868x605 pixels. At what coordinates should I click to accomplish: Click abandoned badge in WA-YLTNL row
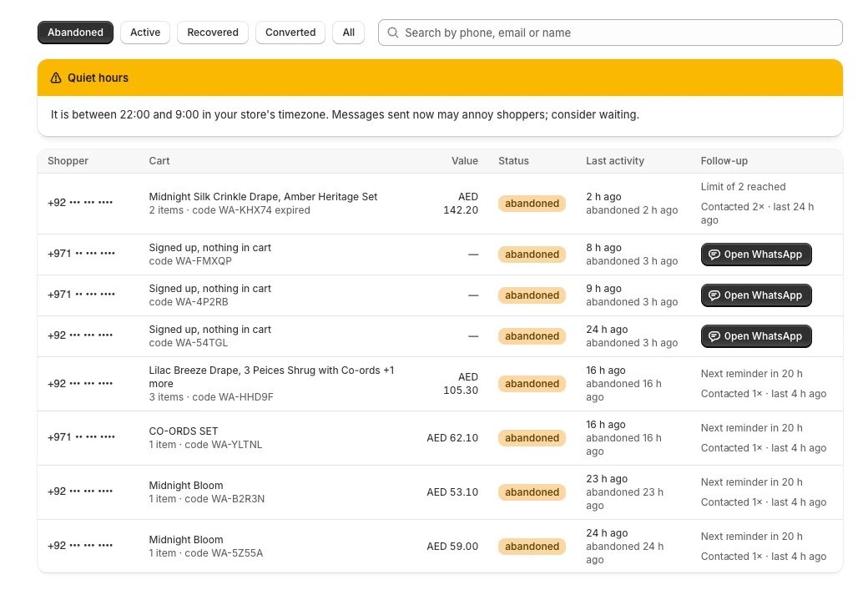tap(532, 438)
